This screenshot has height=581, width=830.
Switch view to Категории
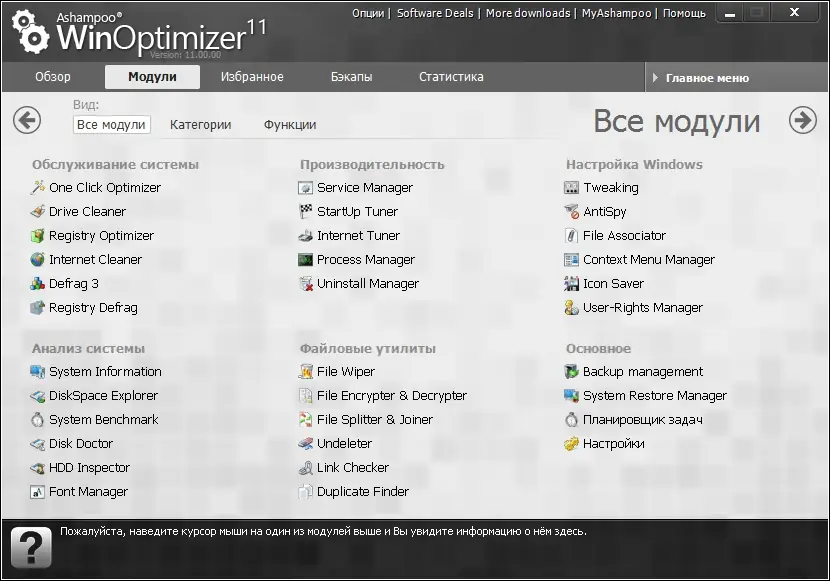tap(201, 125)
